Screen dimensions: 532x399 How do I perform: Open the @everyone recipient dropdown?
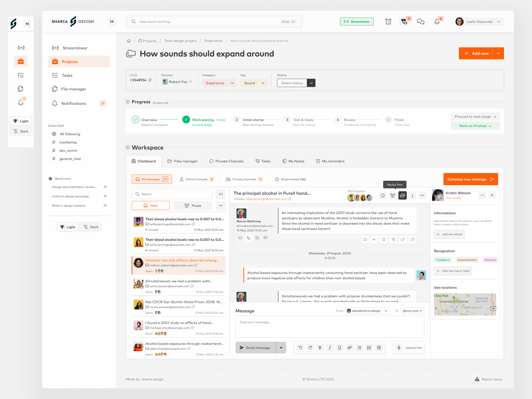(x=412, y=311)
